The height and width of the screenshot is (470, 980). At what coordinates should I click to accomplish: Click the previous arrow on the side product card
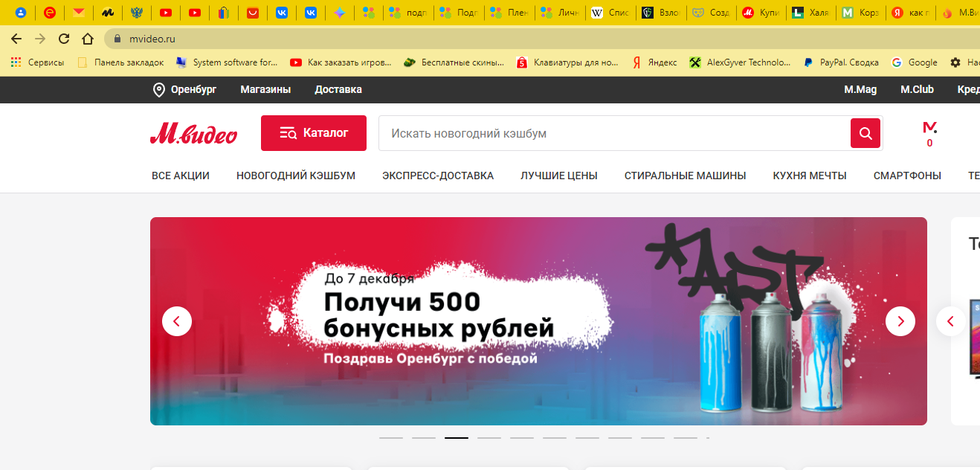(x=951, y=321)
